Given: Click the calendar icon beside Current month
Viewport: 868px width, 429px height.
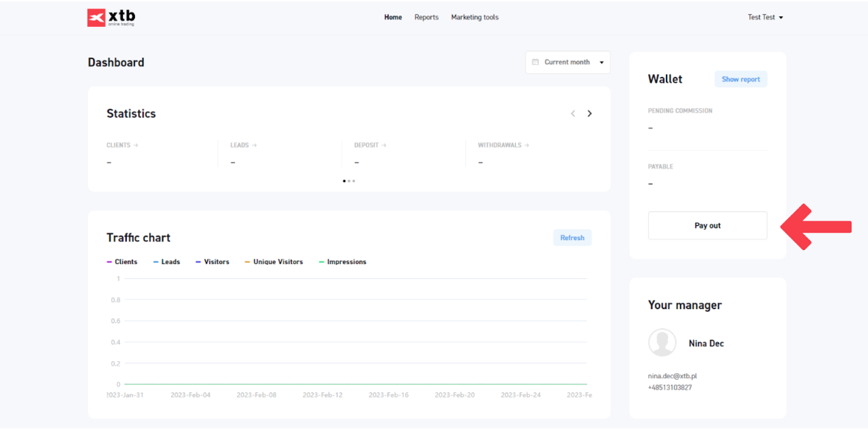Looking at the screenshot, I should point(535,63).
